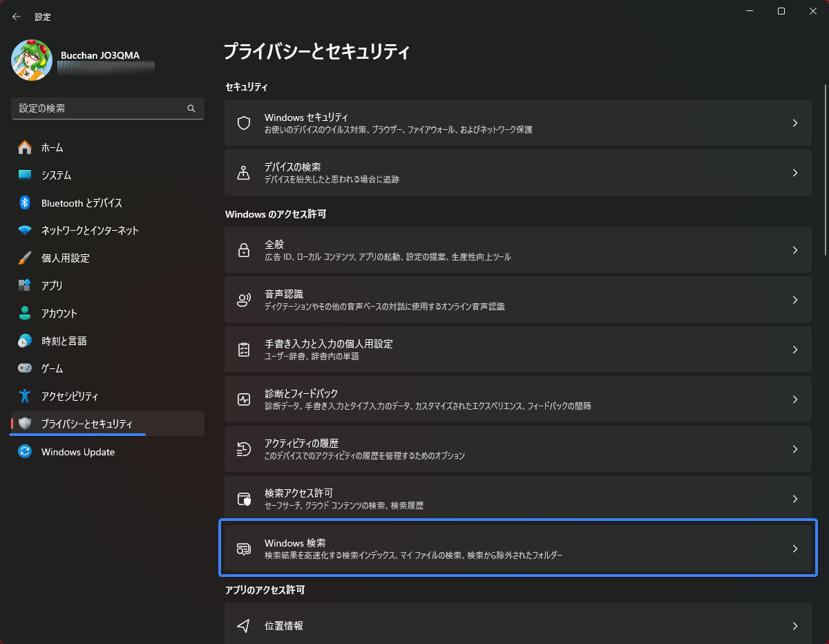Click the network Wi-Fi icon in sidebar
The image size is (829, 644).
point(25,230)
